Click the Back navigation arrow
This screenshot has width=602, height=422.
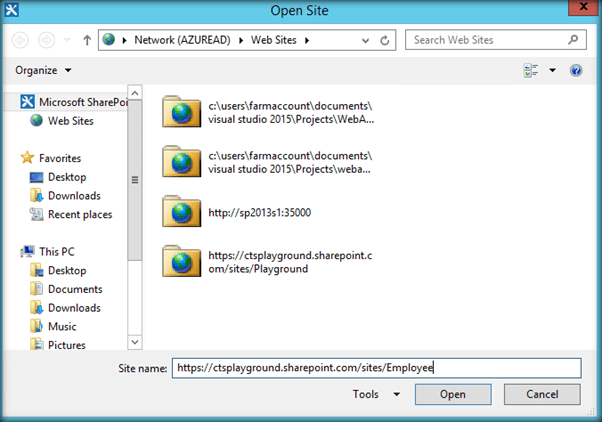pyautogui.click(x=20, y=40)
